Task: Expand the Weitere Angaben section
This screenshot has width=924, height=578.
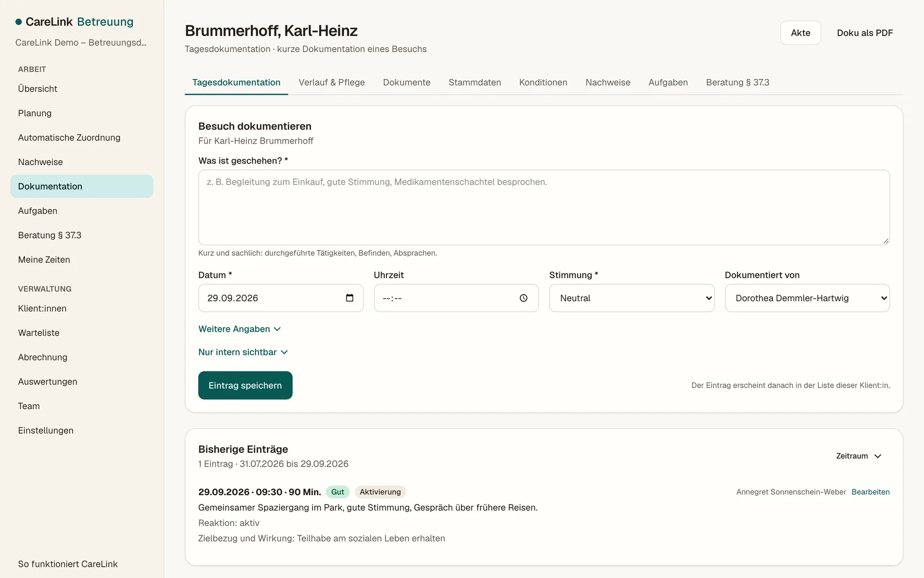Action: click(240, 329)
